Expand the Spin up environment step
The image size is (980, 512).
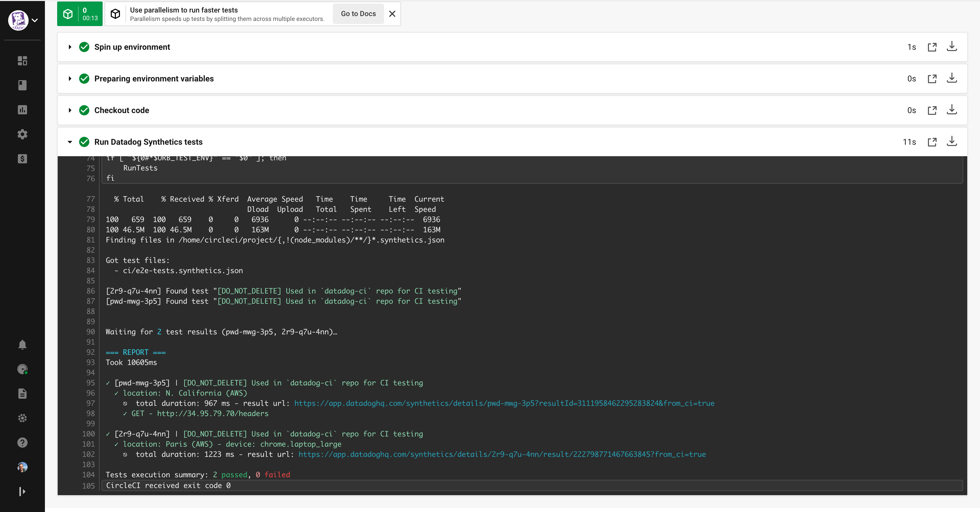(x=70, y=47)
